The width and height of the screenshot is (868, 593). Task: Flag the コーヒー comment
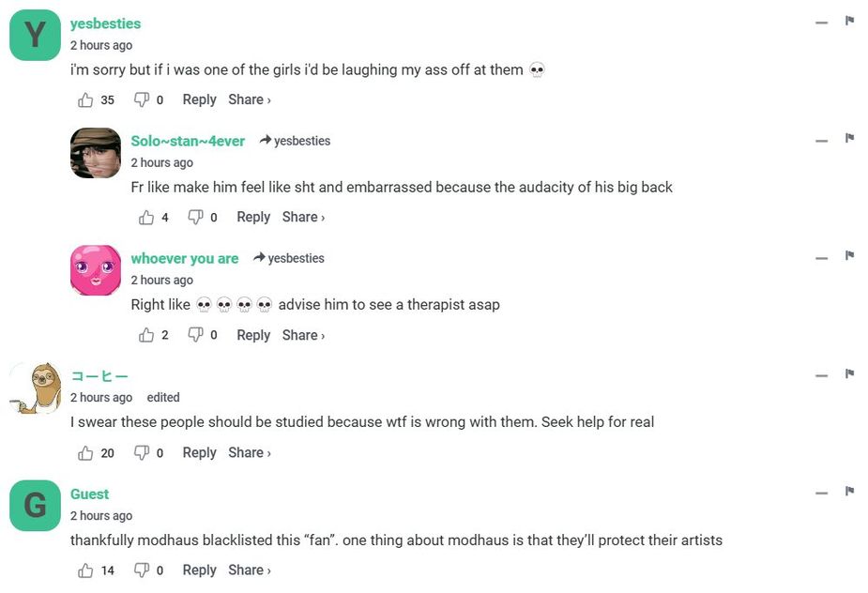[x=849, y=373]
